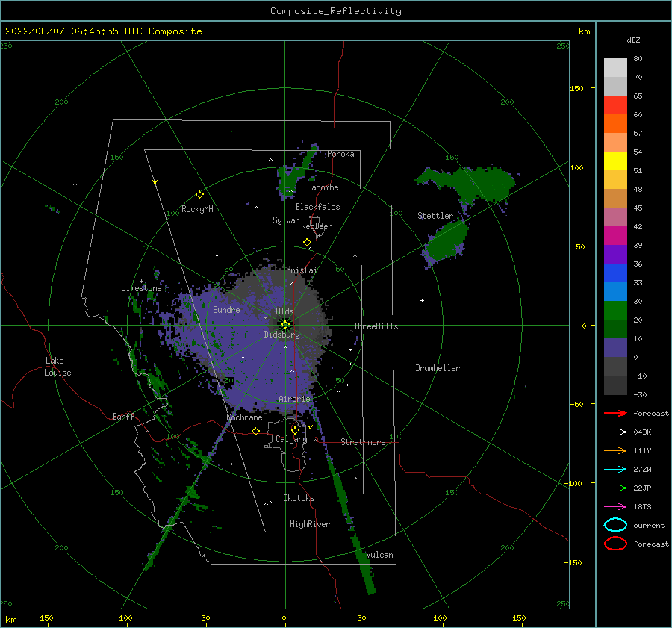Click the Airdrie label
The image size is (672, 628).
294,399
